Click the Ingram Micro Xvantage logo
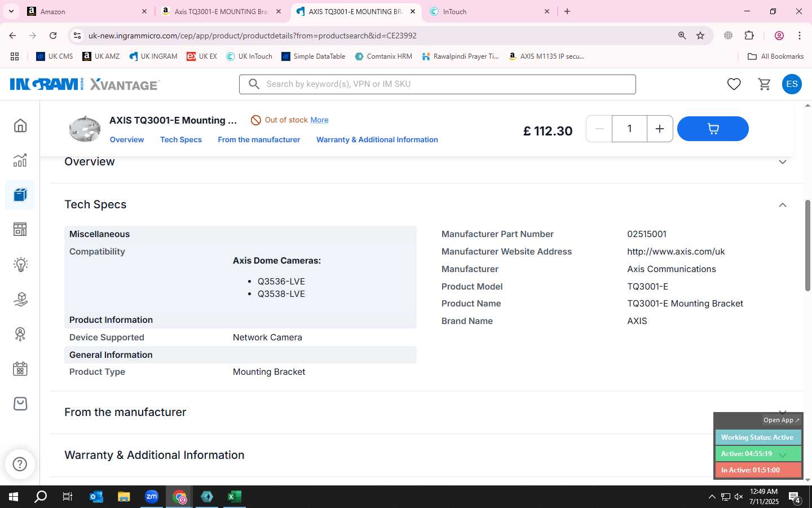 (x=85, y=84)
